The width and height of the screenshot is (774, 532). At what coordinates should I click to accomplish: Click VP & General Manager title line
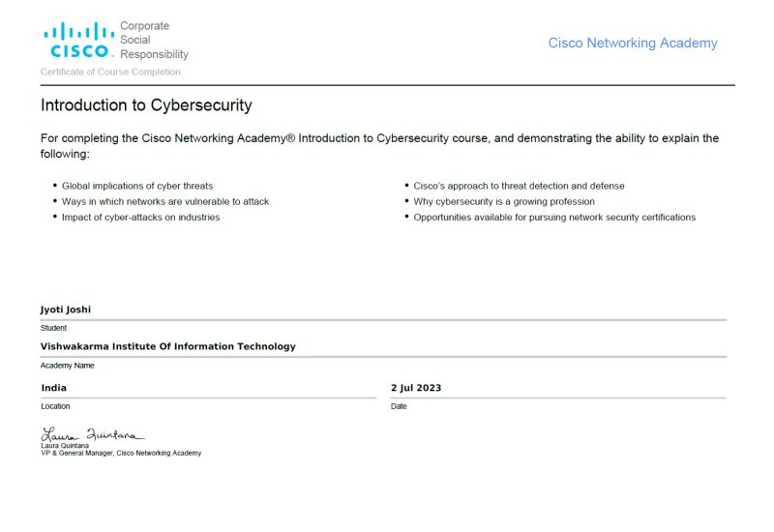pos(121,453)
